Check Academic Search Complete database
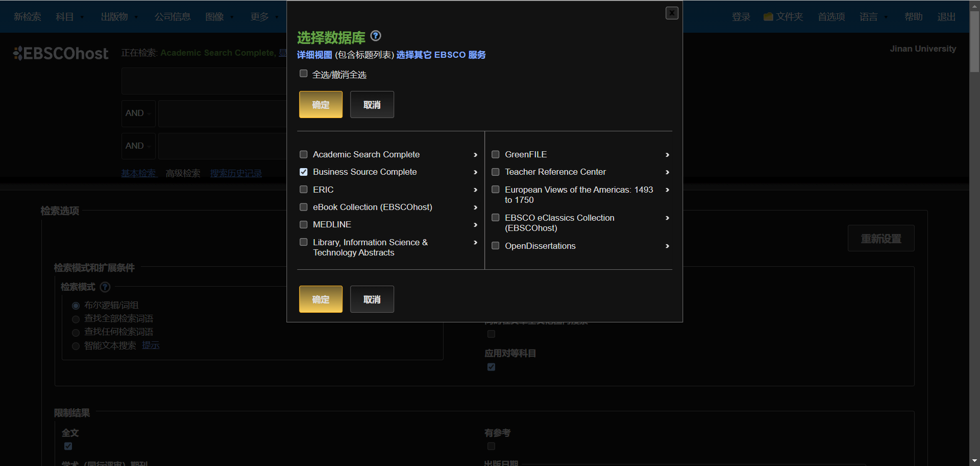 tap(304, 154)
